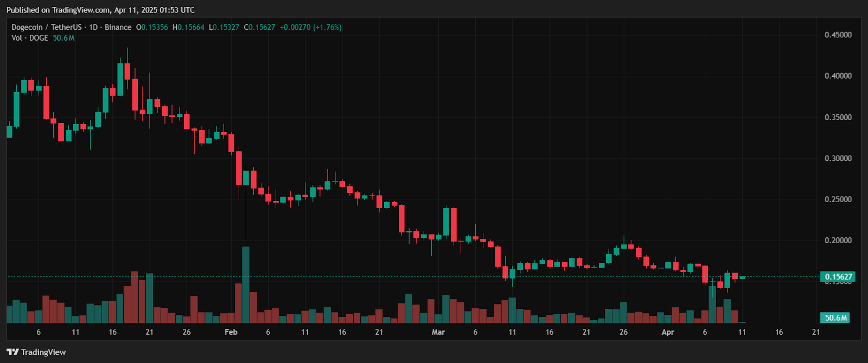The image size is (868, 363).
Task: Select the Feb marker on time axis
Action: 231,332
